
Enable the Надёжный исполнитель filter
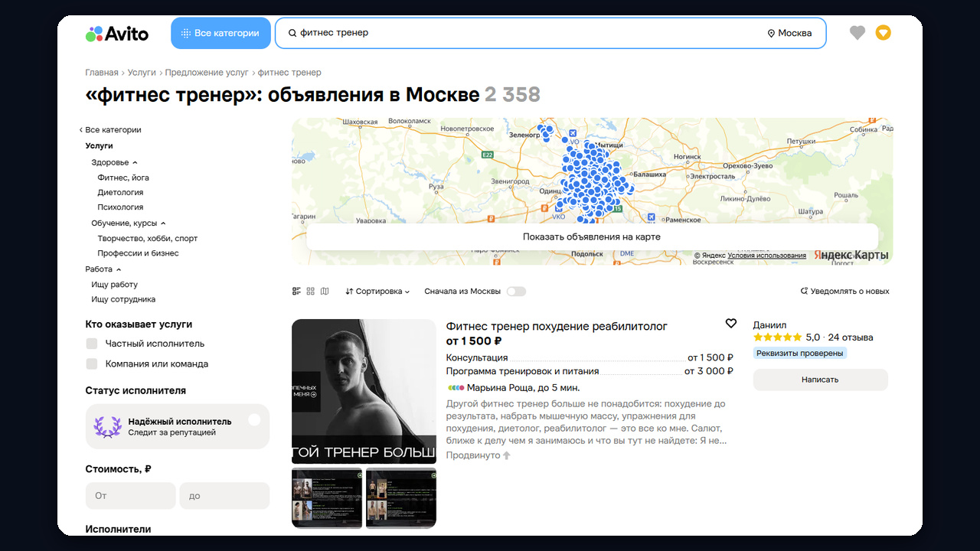tap(254, 419)
